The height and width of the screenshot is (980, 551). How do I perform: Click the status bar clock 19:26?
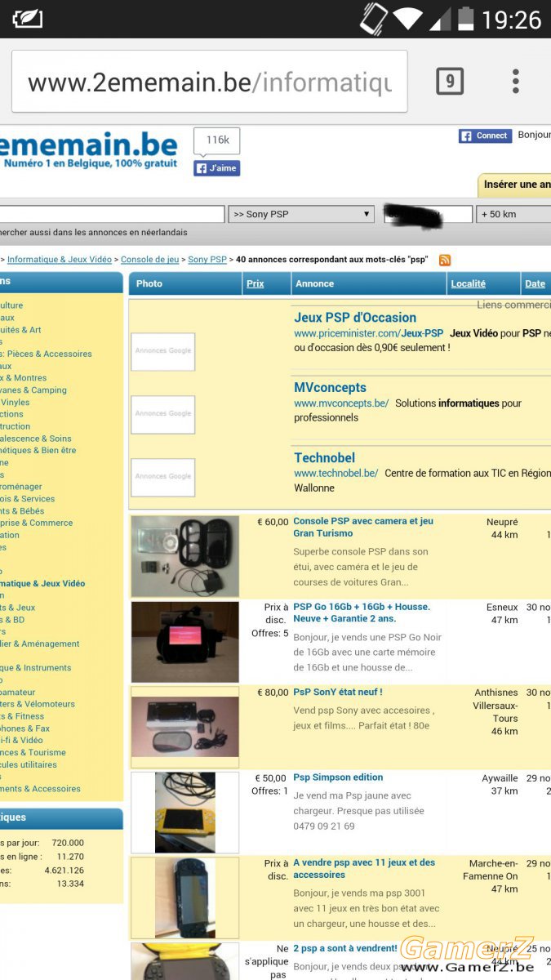[512, 19]
